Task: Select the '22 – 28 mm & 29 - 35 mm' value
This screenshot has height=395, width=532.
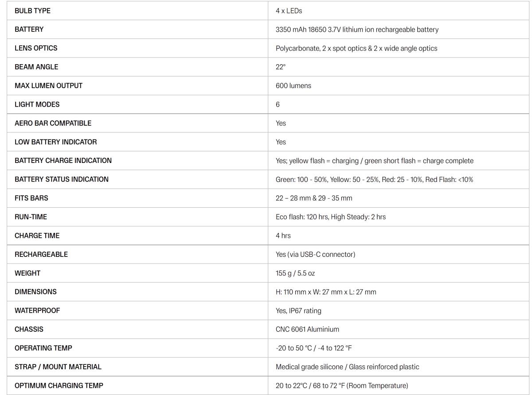Action: (313, 198)
